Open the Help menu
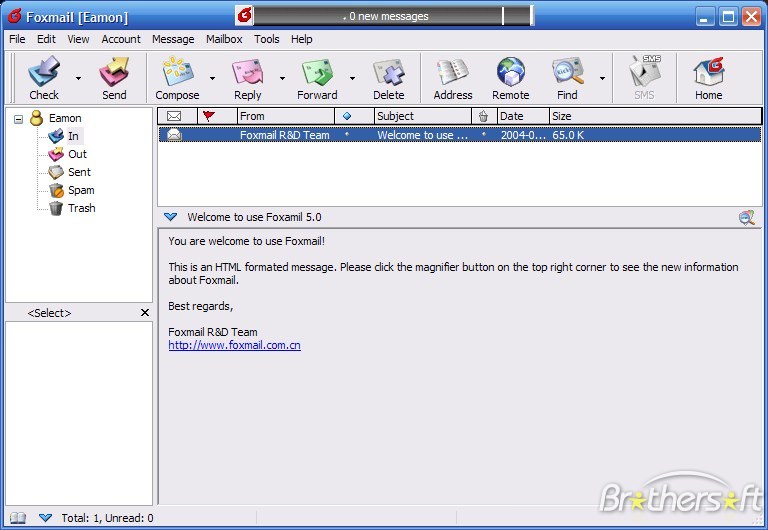The image size is (768, 530). tap(301, 39)
